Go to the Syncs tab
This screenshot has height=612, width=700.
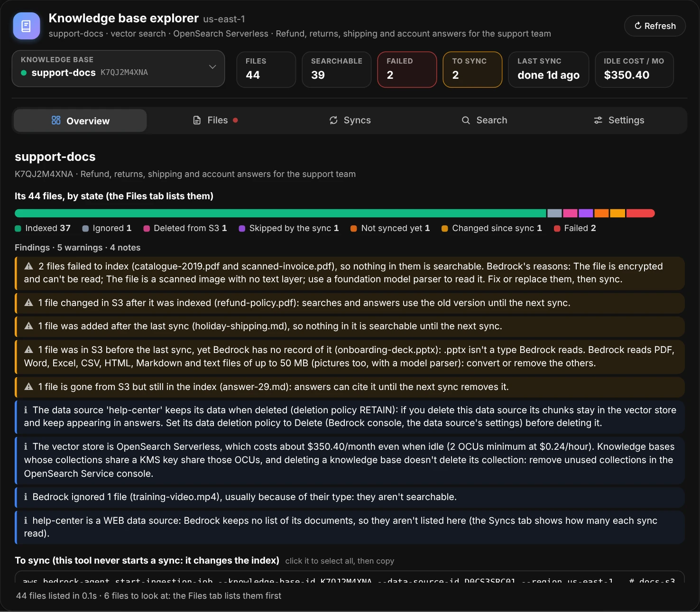click(x=350, y=121)
